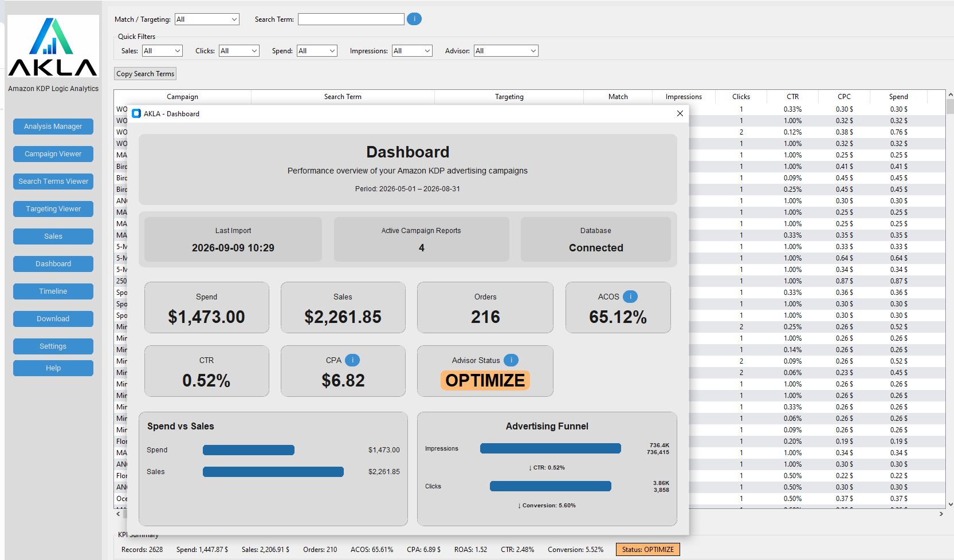Click the Advisor Status info icon
This screenshot has width=954, height=560.
tap(511, 360)
